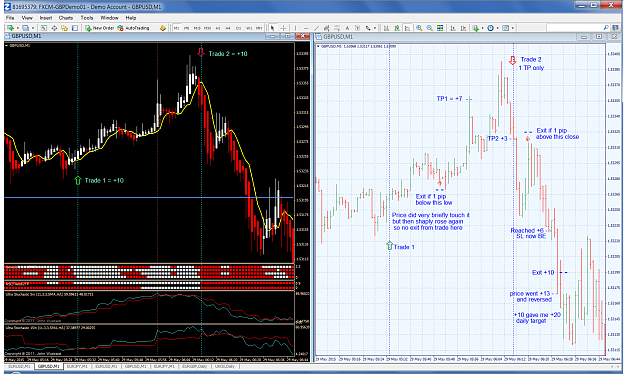Toggle chart auto scroll
This screenshot has height=374, width=625.
[x=453, y=28]
